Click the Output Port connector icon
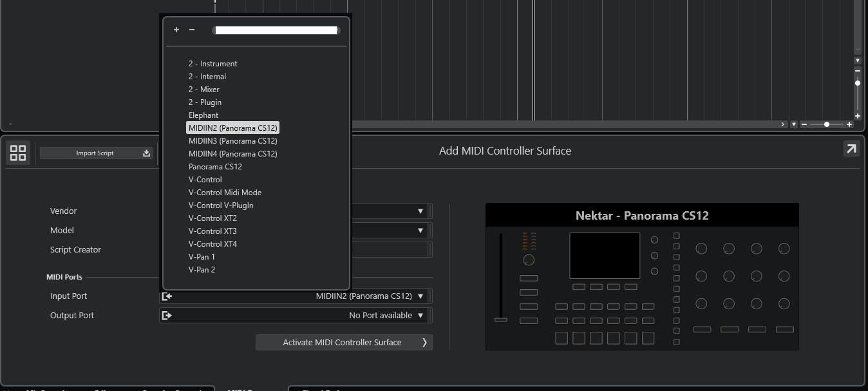This screenshot has height=391, width=868. click(167, 316)
